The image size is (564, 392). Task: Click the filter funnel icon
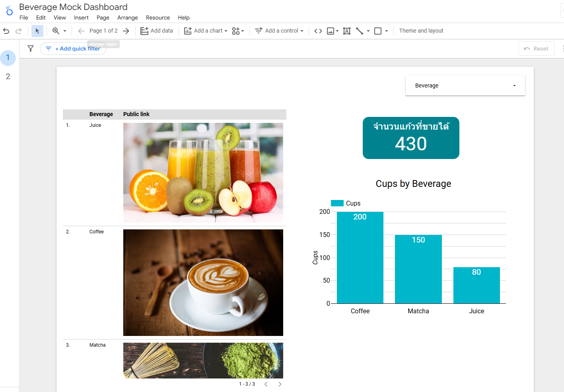31,49
